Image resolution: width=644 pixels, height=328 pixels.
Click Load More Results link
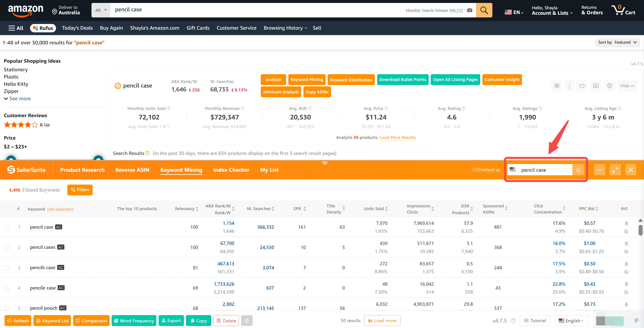click(397, 137)
